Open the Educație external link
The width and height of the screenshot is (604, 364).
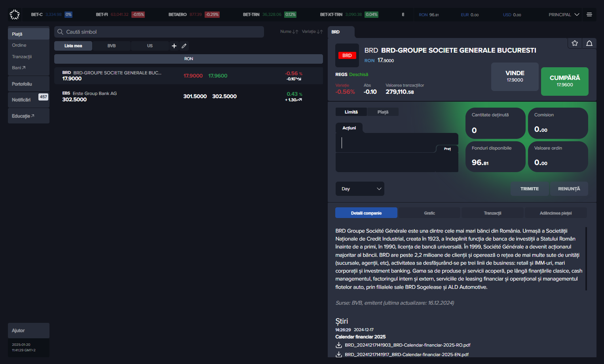tap(28, 116)
